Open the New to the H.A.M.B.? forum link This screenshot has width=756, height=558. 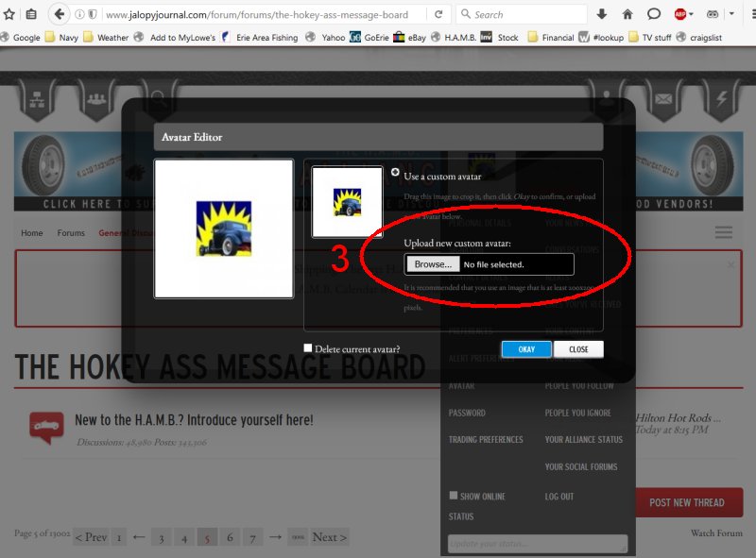(194, 420)
